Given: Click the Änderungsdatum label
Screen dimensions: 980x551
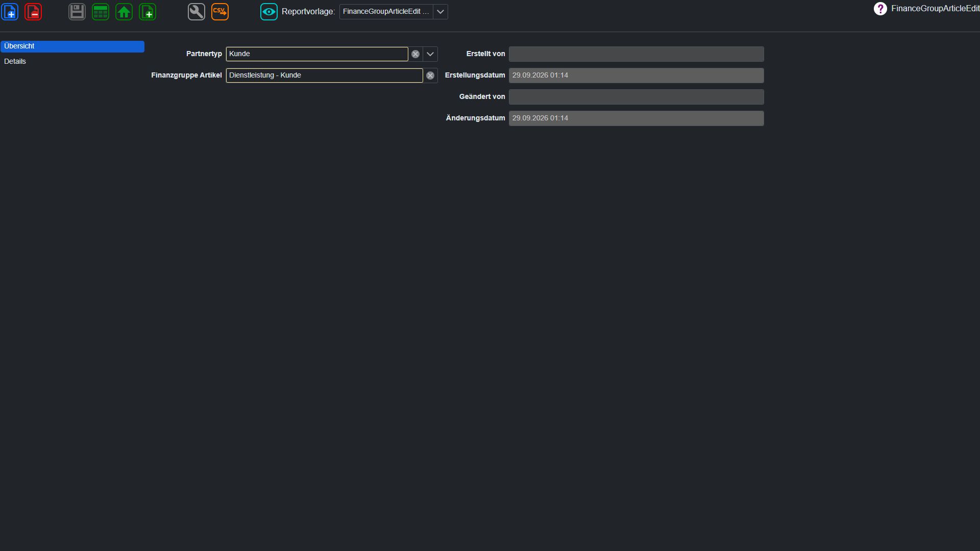Looking at the screenshot, I should pos(476,118).
